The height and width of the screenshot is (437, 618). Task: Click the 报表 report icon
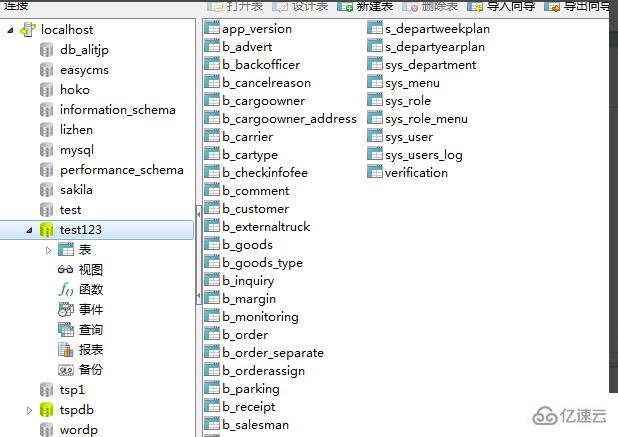[x=66, y=350]
